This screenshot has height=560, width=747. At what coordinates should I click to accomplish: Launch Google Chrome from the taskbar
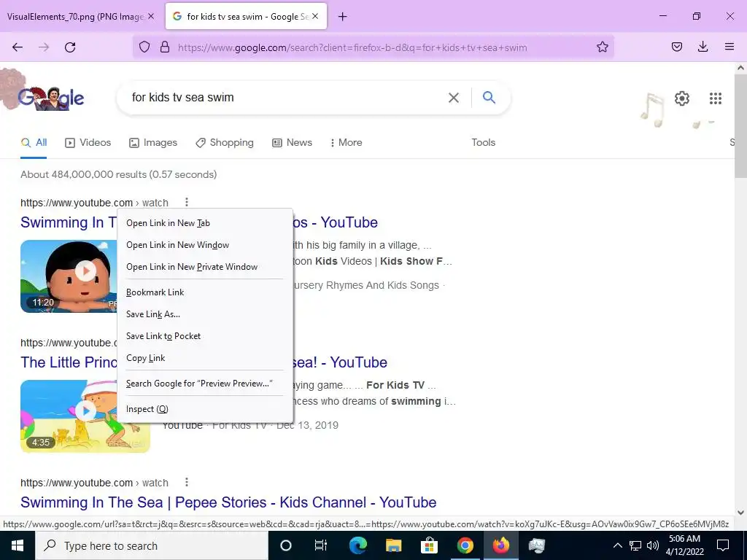(x=465, y=545)
